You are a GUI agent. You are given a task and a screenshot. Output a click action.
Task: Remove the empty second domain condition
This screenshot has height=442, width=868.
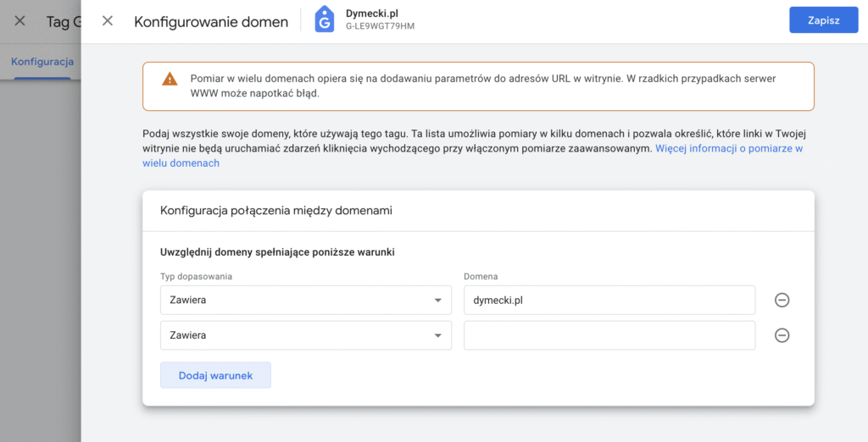pos(782,335)
